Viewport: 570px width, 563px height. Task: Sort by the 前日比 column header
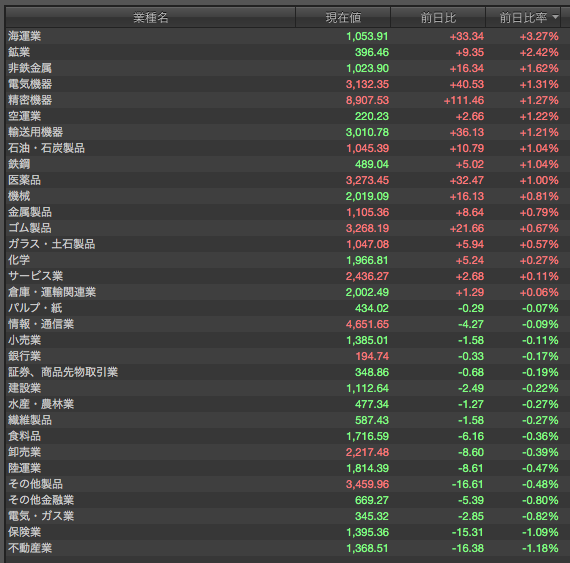pos(438,17)
